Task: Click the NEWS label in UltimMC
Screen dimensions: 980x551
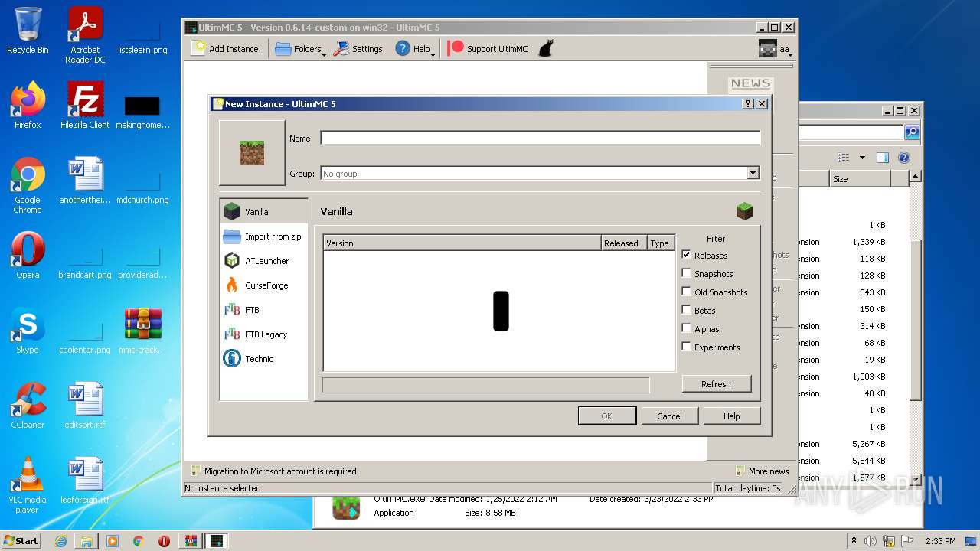Action: click(750, 83)
